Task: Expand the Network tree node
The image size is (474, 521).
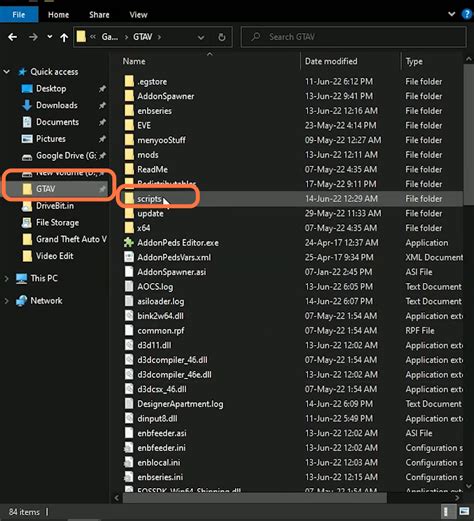Action: click(x=6, y=301)
